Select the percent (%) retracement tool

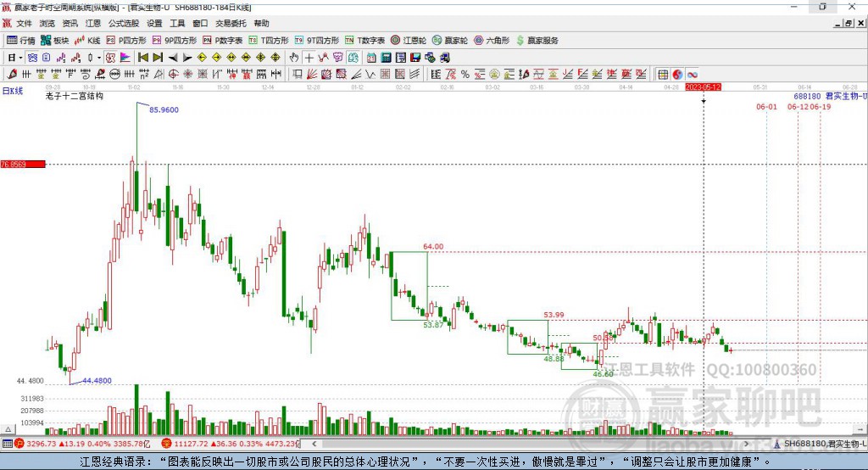[x=465, y=74]
